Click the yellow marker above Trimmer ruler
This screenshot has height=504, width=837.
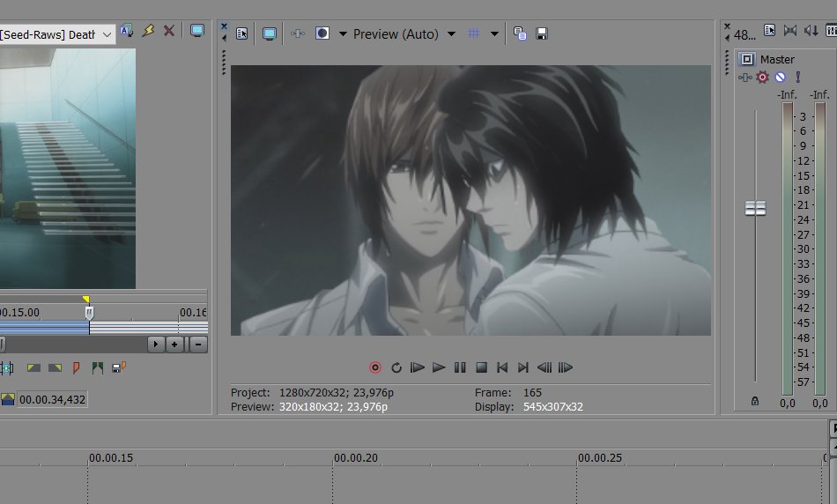[x=86, y=300]
